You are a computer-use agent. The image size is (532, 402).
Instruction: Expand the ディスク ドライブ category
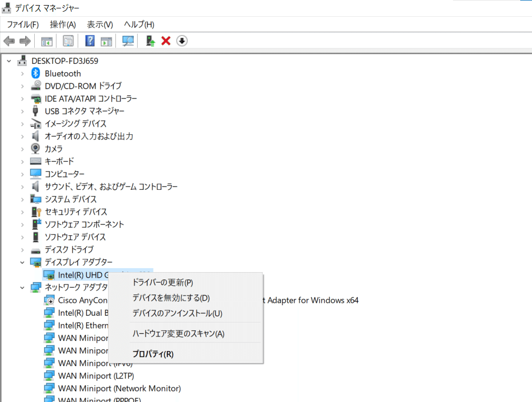(22, 250)
